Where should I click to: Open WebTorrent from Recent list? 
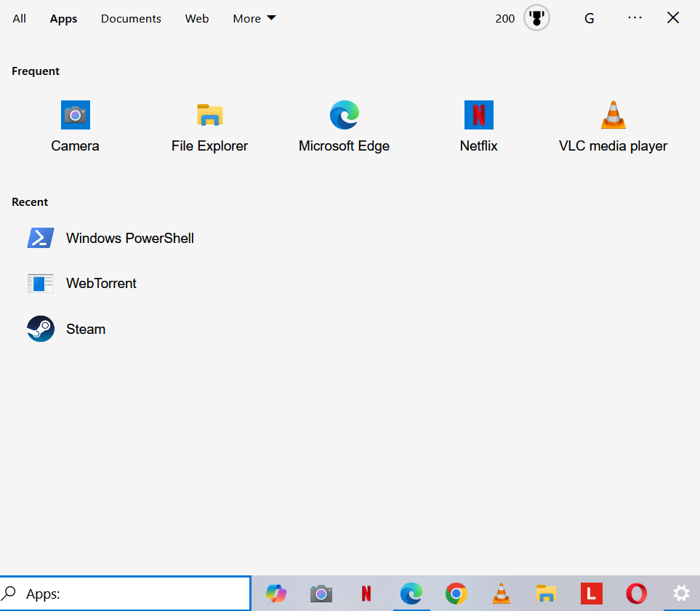tap(81, 283)
